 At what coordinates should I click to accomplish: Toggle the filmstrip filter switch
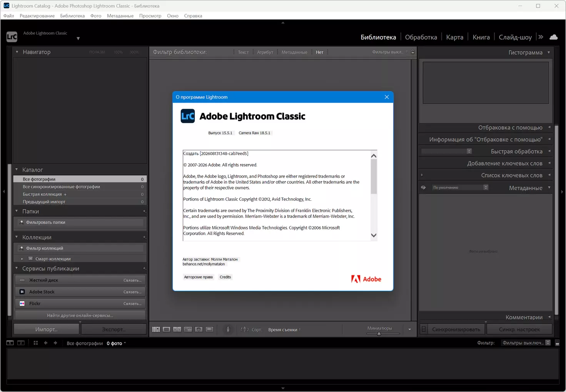pyautogui.click(x=557, y=343)
